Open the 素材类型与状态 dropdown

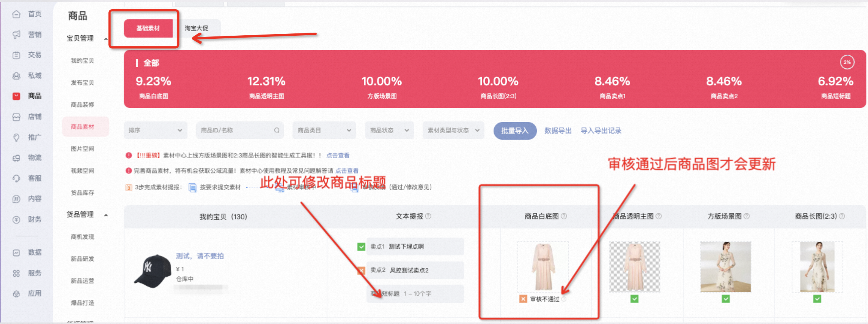(453, 131)
